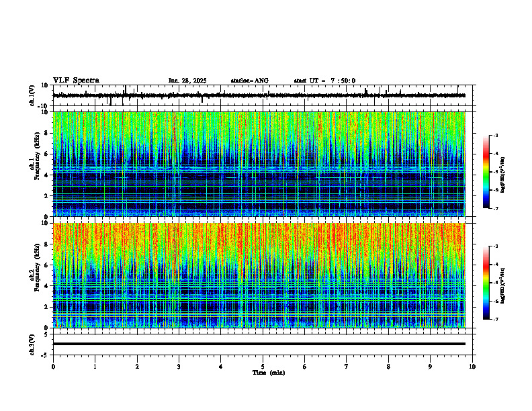The height and width of the screenshot is (411, 532).
Task: Click time axis tick label "9"
Action: pyautogui.click(x=430, y=367)
